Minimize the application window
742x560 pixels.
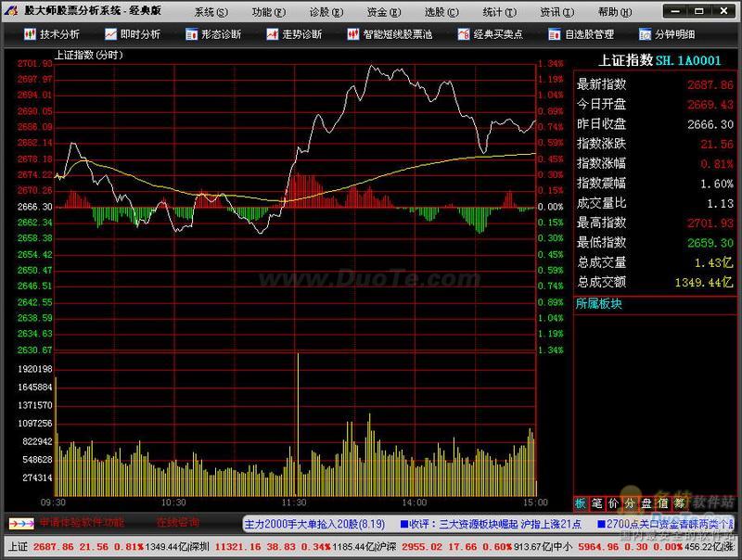(676, 11)
